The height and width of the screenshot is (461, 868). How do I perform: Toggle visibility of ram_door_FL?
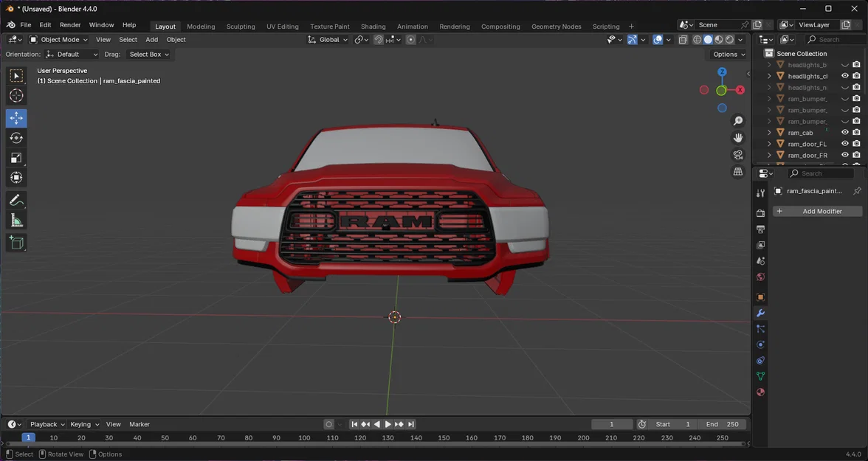pyautogui.click(x=844, y=144)
